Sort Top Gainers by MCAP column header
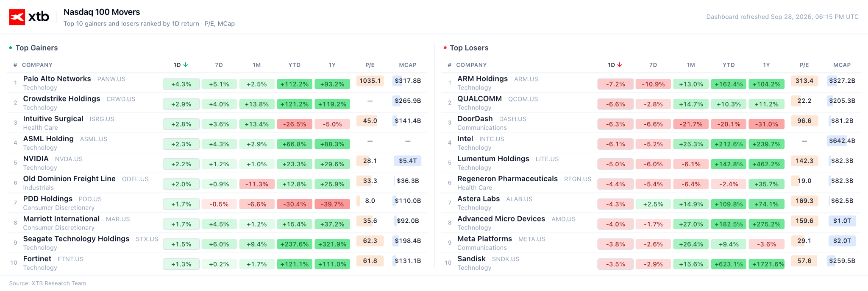Viewport: 868px width, 291px height. pos(408,65)
